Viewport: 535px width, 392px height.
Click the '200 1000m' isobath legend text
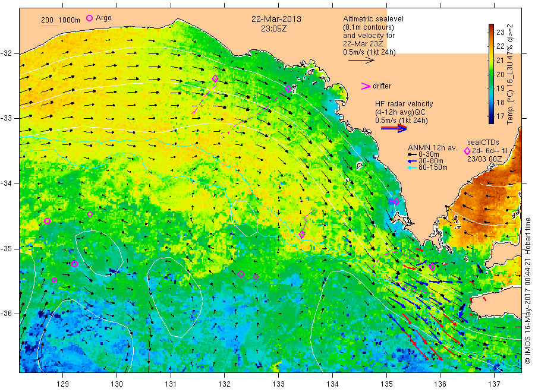click(x=61, y=20)
